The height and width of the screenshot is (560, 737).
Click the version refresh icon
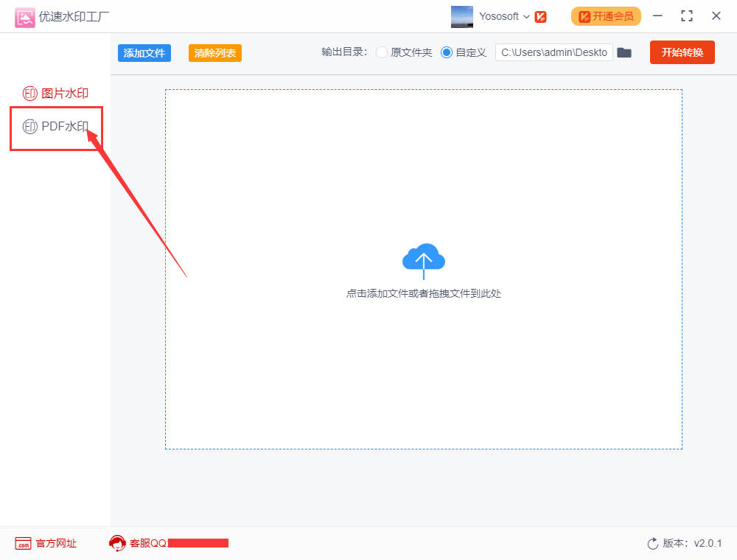(x=653, y=544)
